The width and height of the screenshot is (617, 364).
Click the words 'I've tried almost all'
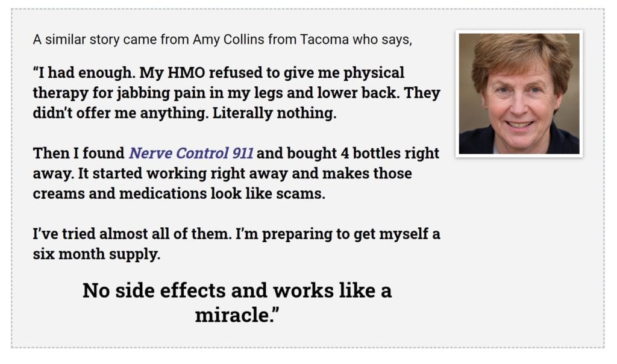click(101, 234)
